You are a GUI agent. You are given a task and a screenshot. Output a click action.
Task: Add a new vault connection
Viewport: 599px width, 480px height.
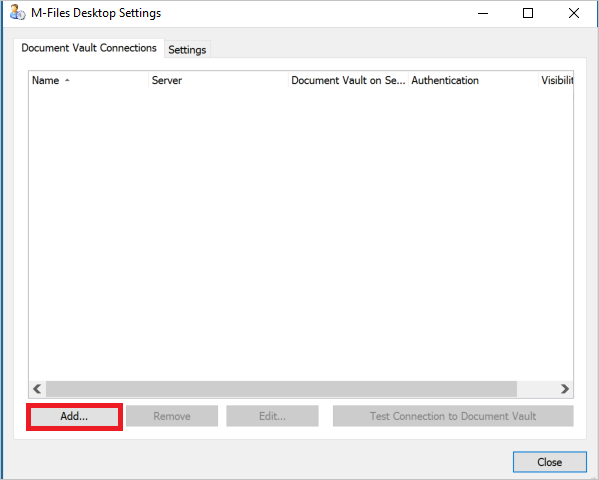(74, 416)
